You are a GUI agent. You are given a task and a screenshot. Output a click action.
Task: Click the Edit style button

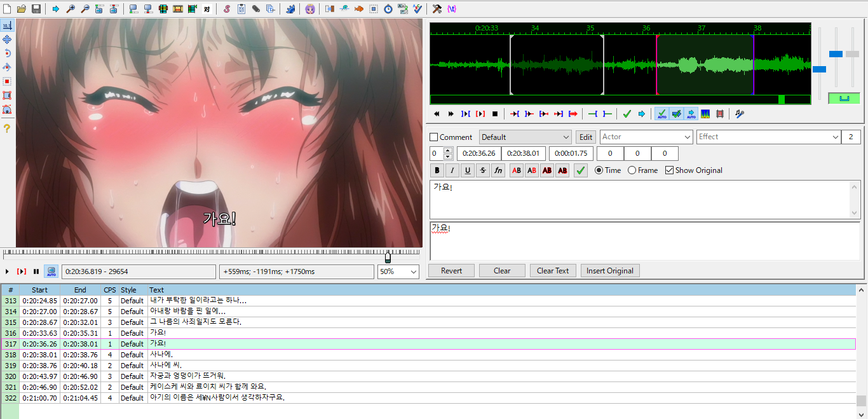click(x=586, y=137)
